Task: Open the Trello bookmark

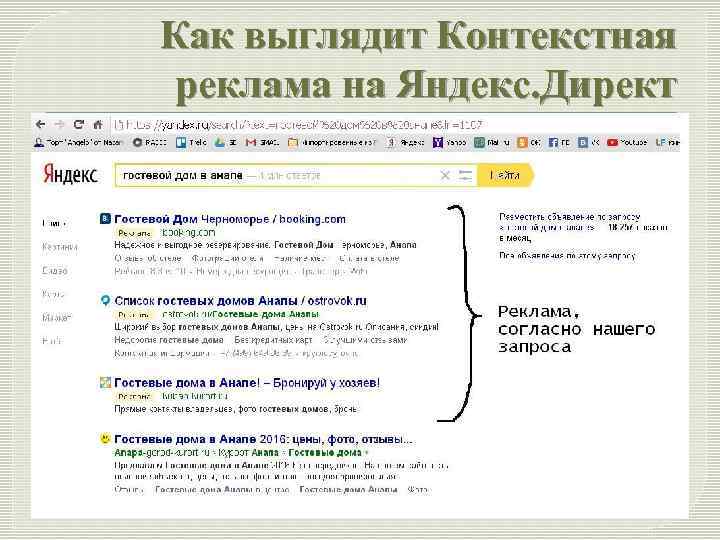Action: point(191,143)
